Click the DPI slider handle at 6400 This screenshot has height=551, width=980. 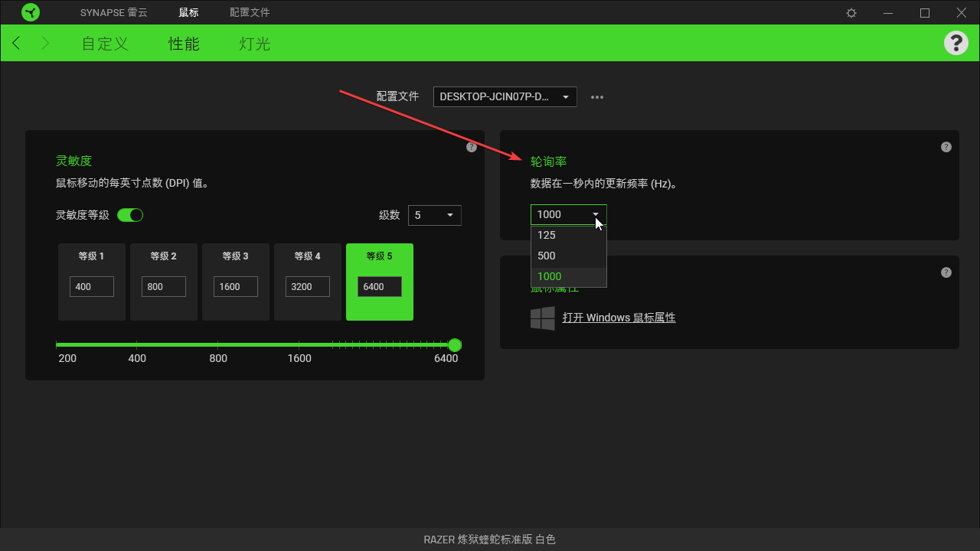(x=455, y=345)
